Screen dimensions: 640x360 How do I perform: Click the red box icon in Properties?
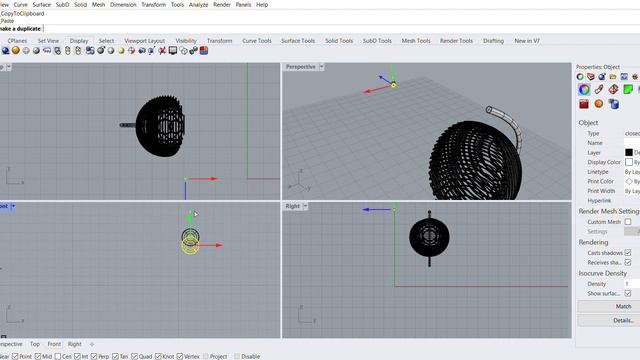pyautogui.click(x=584, y=104)
